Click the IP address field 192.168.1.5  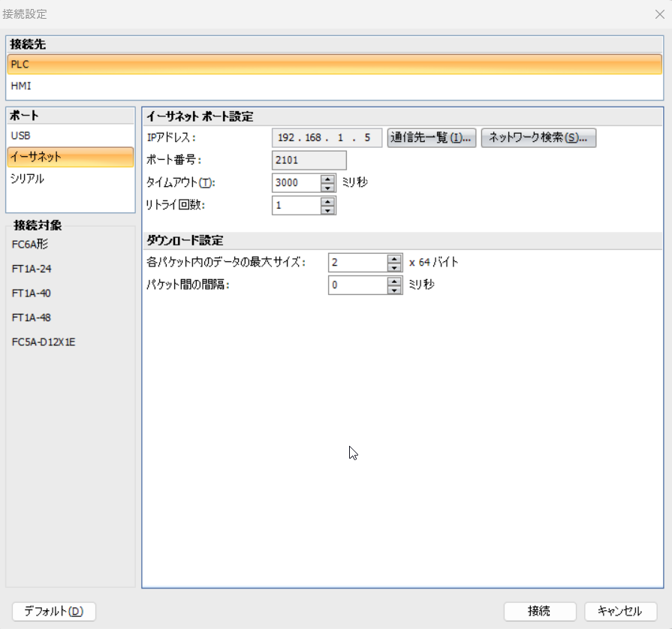pos(327,137)
